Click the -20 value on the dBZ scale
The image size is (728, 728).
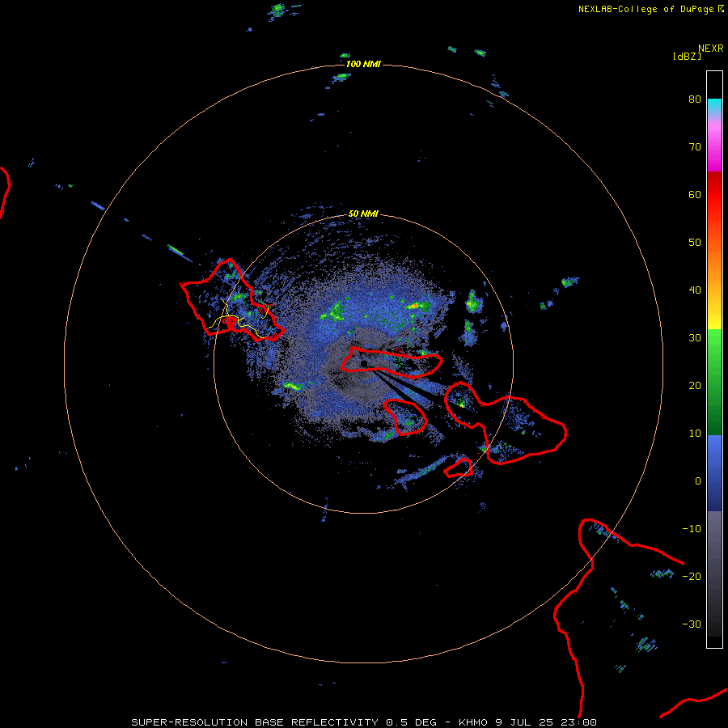692,577
